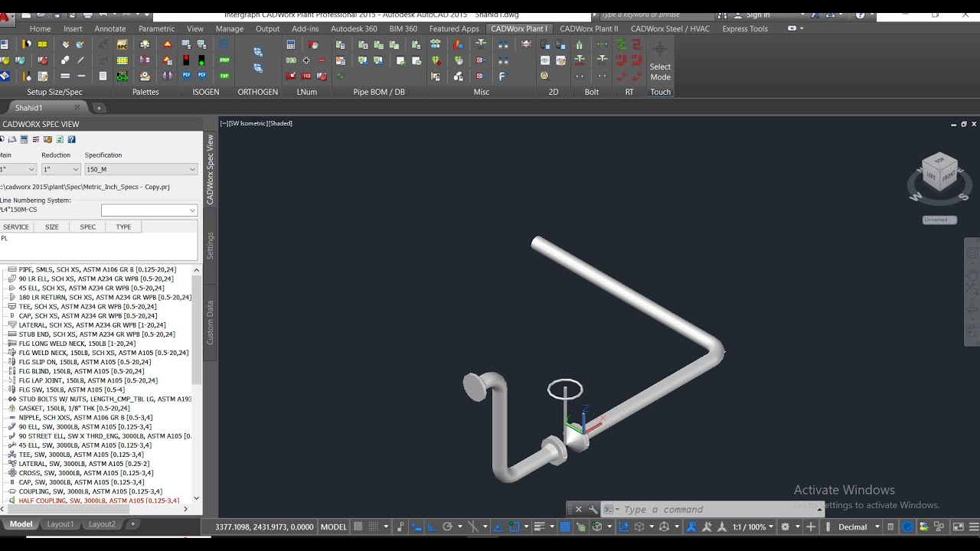Screen dimensions: 980x551
Task: Switch to the Layout1 tab
Action: (x=60, y=524)
